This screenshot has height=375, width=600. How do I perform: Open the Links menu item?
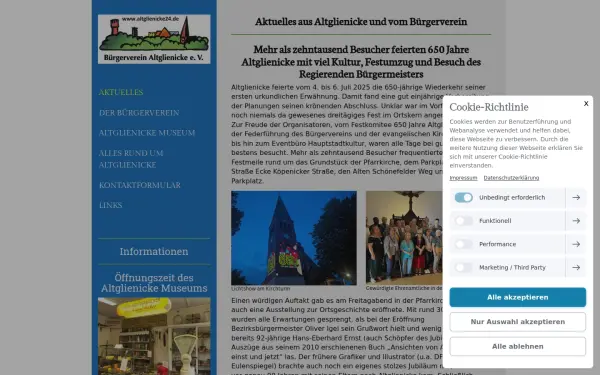[111, 205]
